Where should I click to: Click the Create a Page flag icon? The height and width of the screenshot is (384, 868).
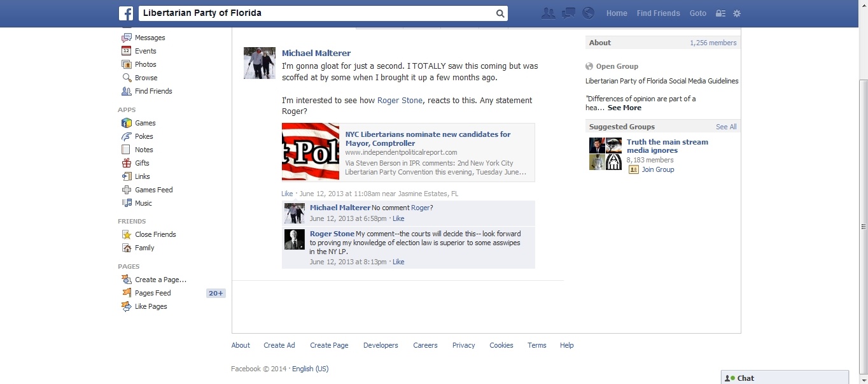[x=127, y=280]
